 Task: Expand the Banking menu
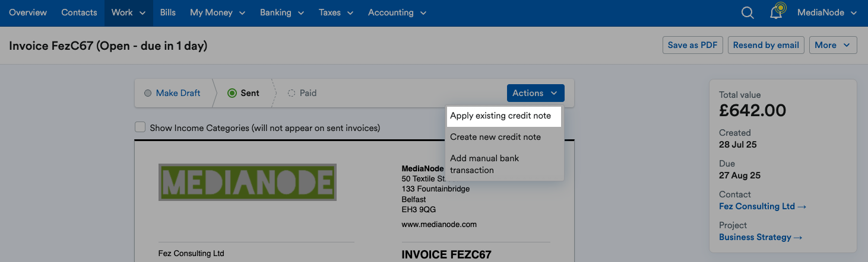coord(282,12)
